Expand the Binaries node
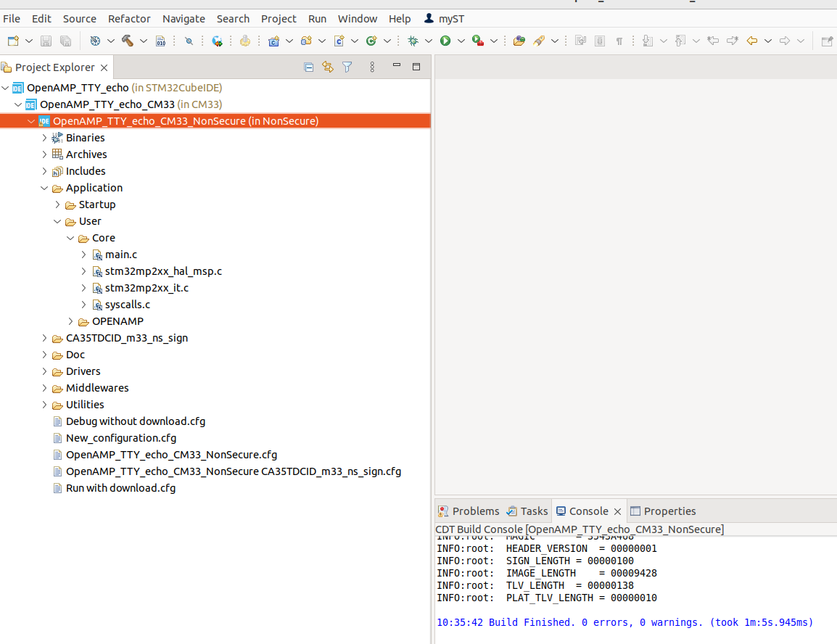The width and height of the screenshot is (837, 644). 44,138
